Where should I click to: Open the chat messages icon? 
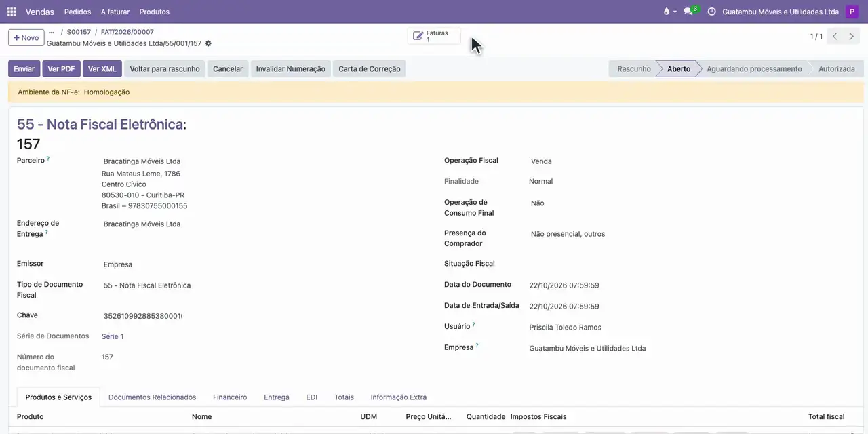(690, 12)
